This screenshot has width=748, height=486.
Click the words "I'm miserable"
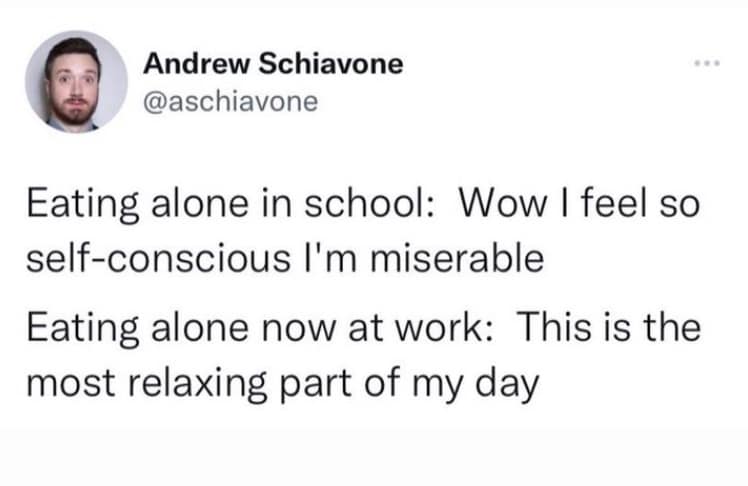(x=425, y=259)
